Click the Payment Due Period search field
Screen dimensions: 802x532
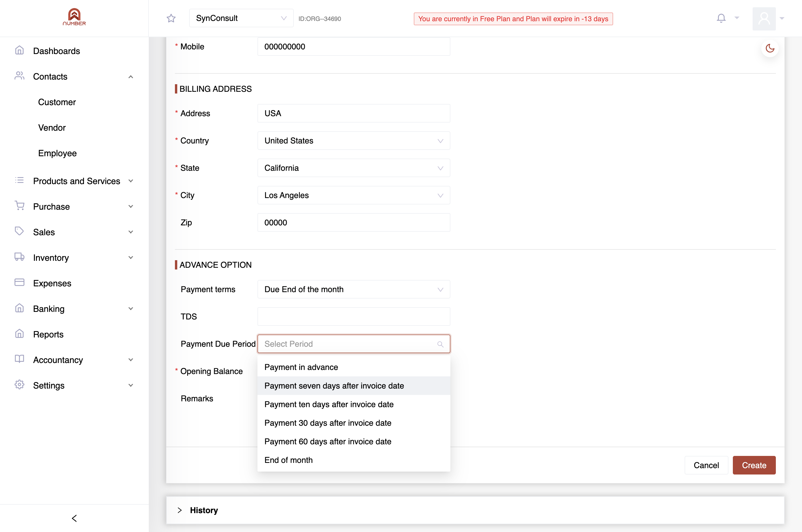pos(354,344)
